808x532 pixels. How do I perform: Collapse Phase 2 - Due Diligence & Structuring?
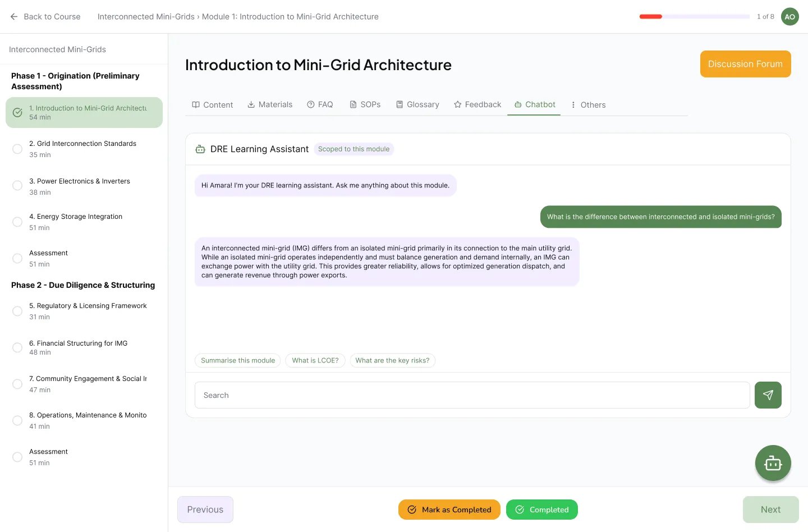(x=83, y=285)
